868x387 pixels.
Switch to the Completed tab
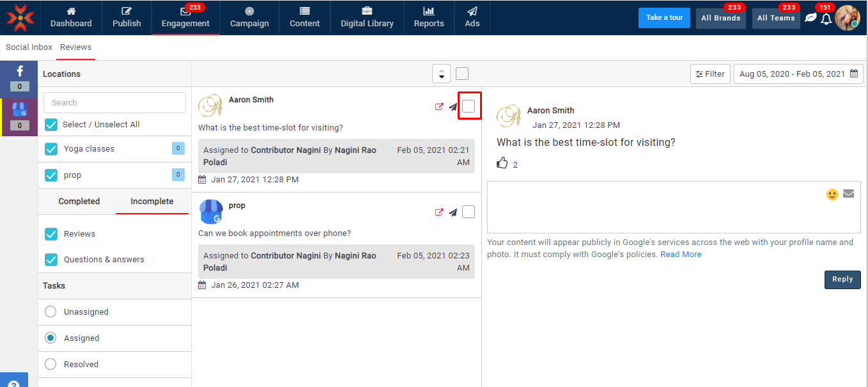click(79, 201)
